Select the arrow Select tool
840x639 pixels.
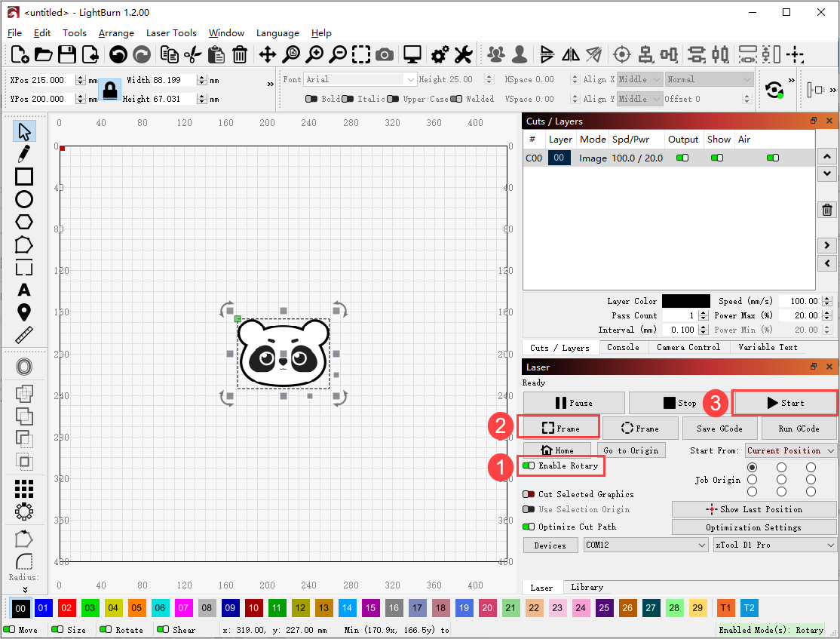click(23, 131)
